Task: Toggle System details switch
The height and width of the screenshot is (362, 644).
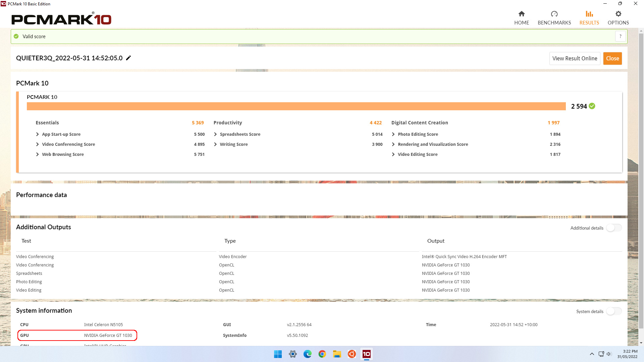Action: 614,311
